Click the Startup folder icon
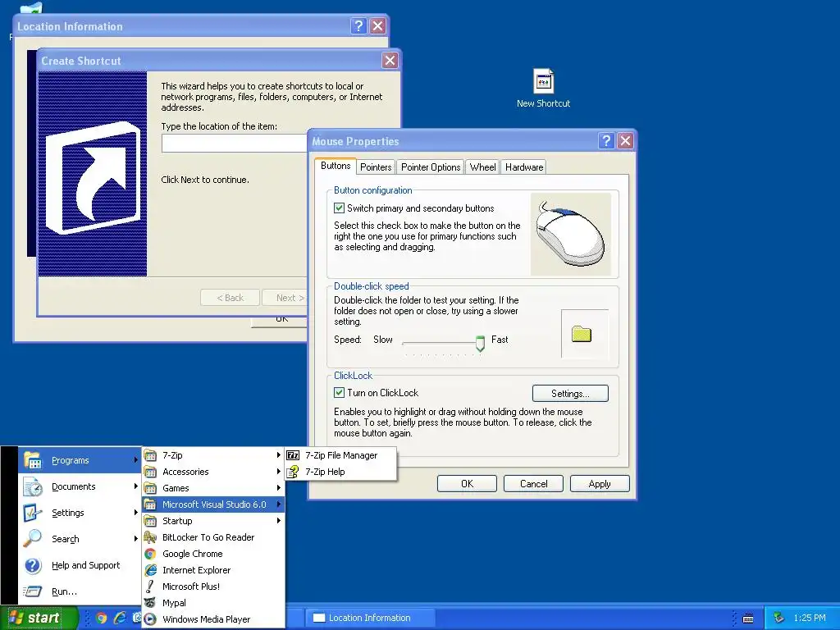 [x=151, y=521]
